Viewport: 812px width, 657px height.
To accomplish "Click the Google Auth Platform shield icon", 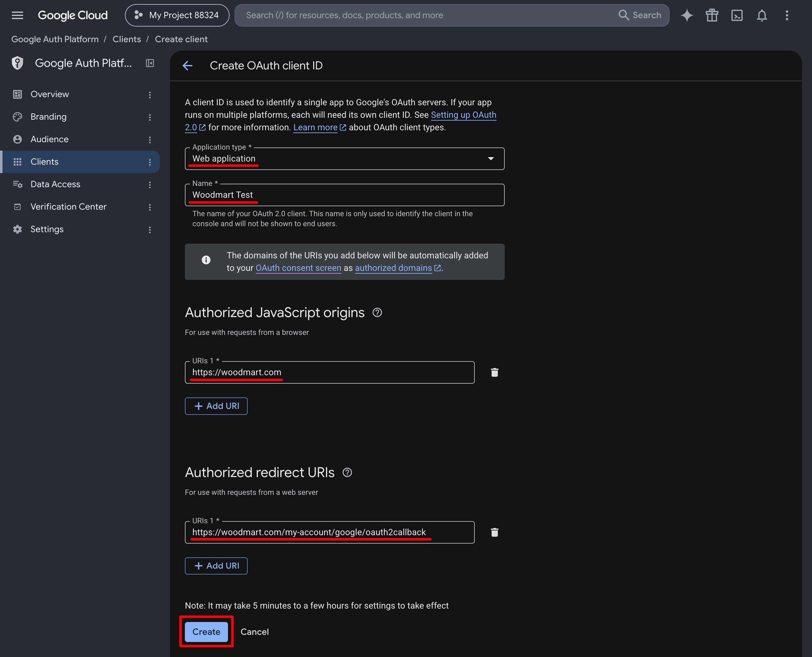I will click(17, 63).
